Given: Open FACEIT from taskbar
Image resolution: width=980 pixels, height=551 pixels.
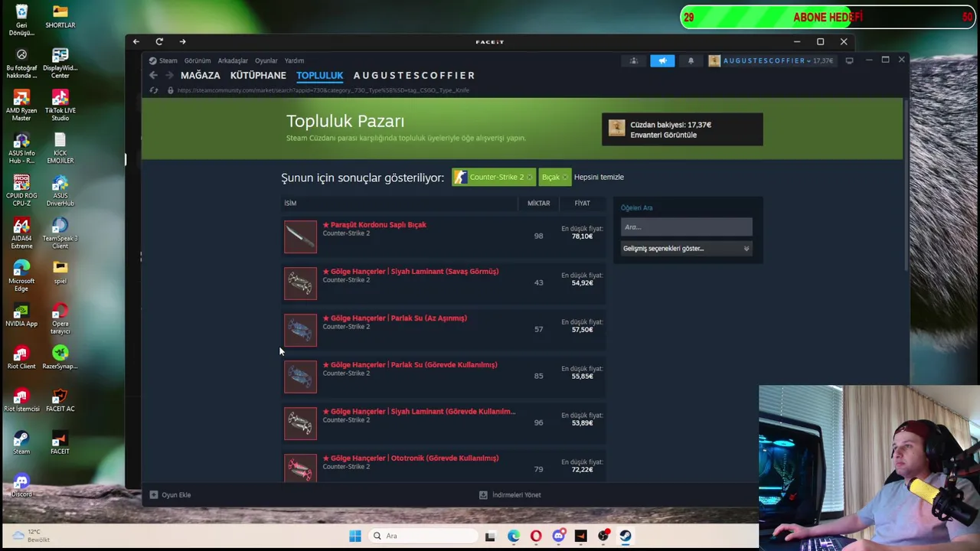Looking at the screenshot, I should 580,536.
